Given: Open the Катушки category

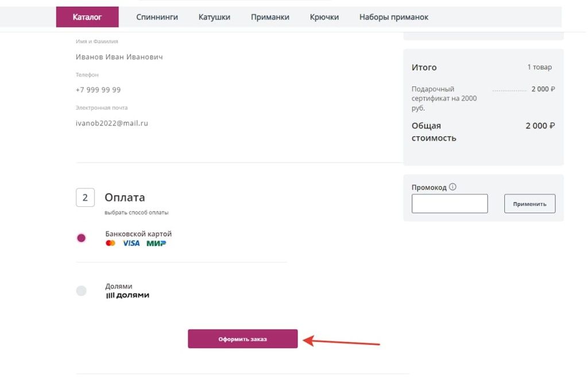Looking at the screenshot, I should (x=214, y=17).
